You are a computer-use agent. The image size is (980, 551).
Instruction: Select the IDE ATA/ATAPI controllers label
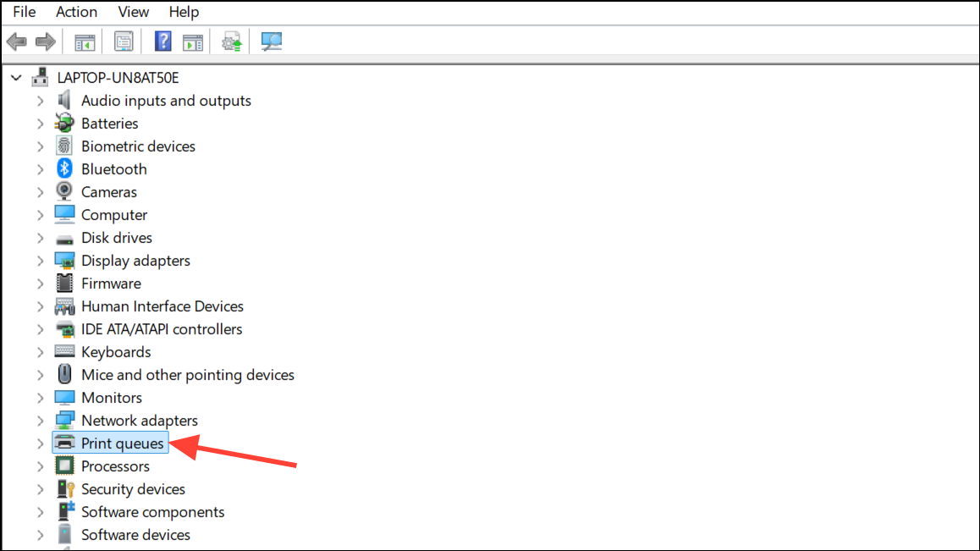[162, 329]
